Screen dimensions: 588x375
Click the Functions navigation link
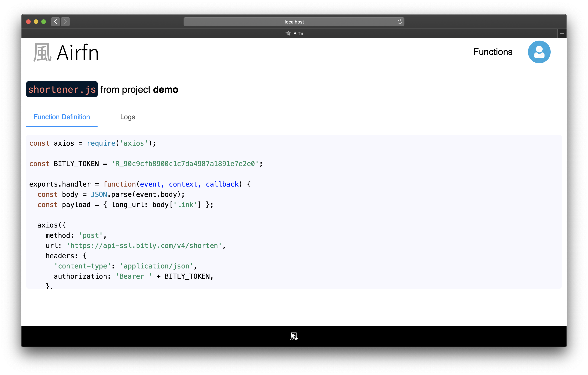(493, 52)
